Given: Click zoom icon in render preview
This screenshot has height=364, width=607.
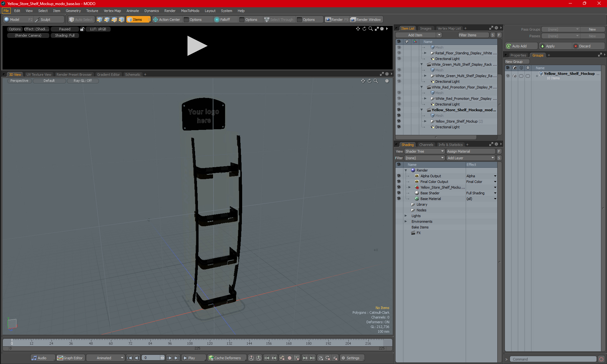Looking at the screenshot, I should click(371, 29).
